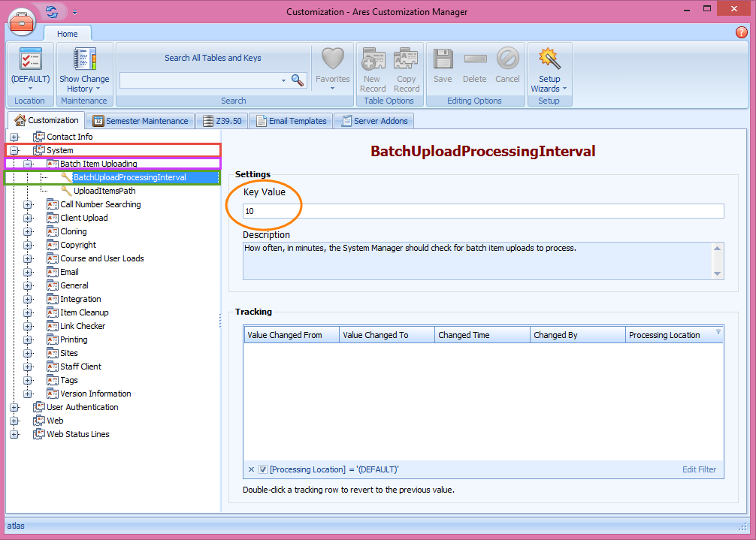756x540 pixels.
Task: Select the Copy Record icon
Action: click(x=406, y=64)
